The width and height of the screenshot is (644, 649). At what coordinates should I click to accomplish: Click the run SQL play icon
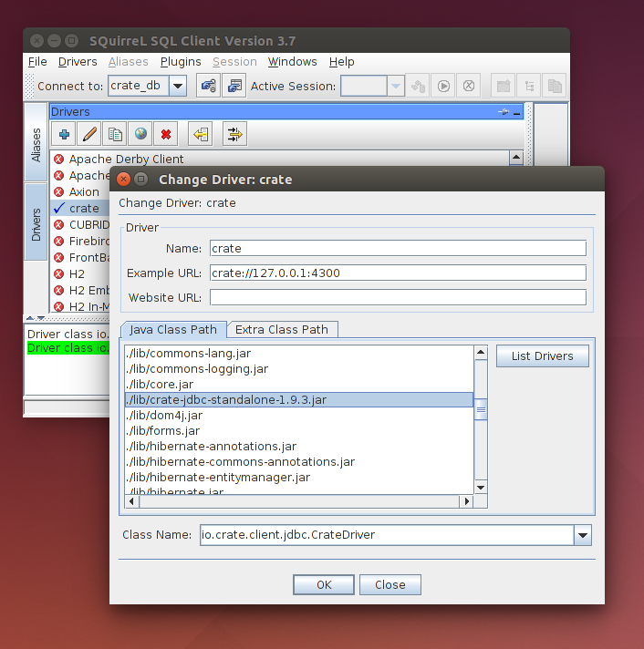pyautogui.click(x=443, y=86)
